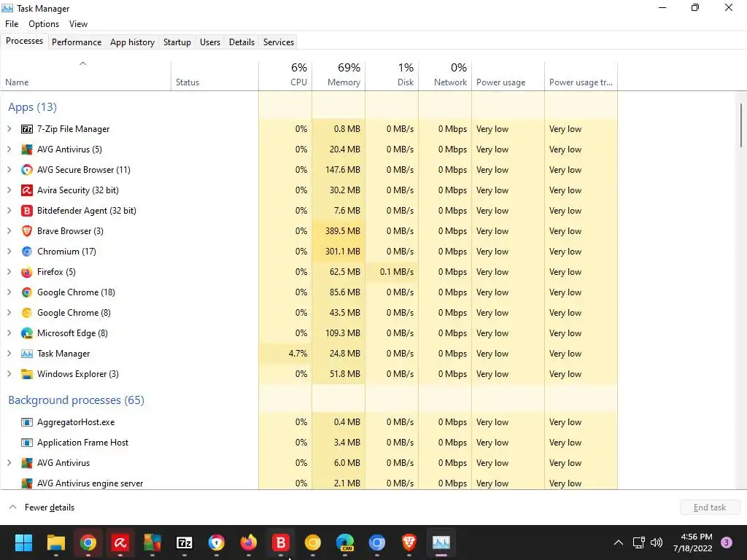Select the 389.5 MB memory cell
The height and width of the screenshot is (560, 747).
tap(338, 231)
